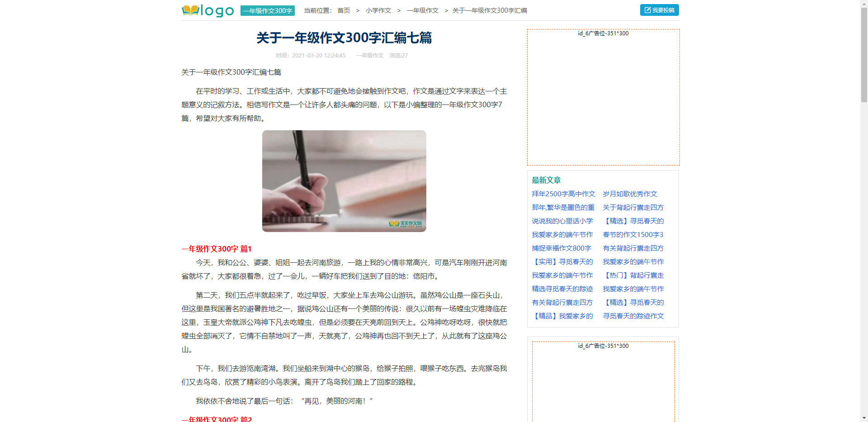Click breadcrumb 关于一年级作文300字汇编
Screen dimensions: 868x422
pos(490,10)
